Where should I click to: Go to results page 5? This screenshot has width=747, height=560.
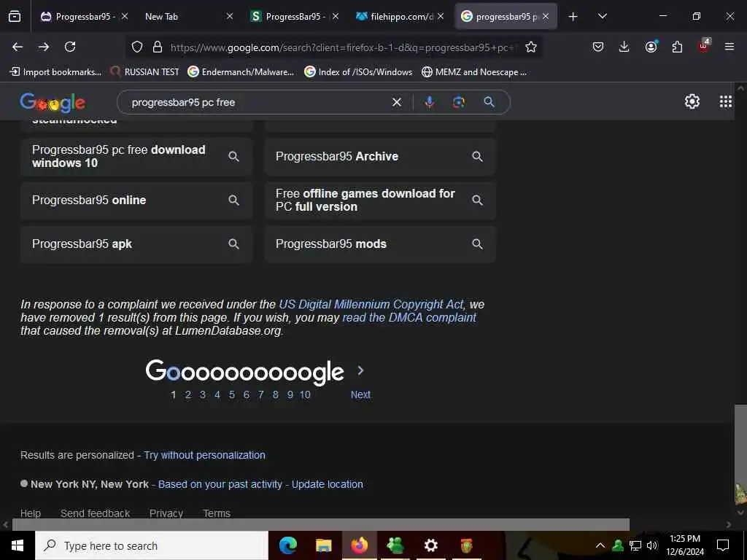(231, 394)
